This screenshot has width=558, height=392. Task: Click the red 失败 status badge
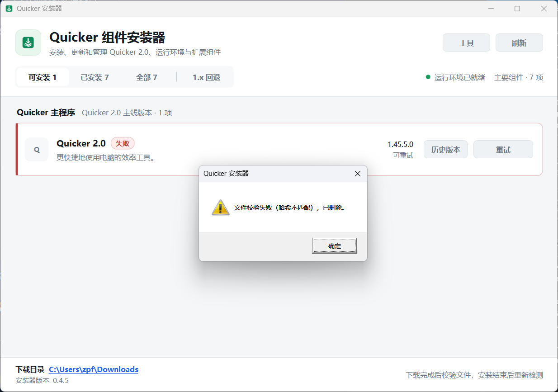[123, 143]
